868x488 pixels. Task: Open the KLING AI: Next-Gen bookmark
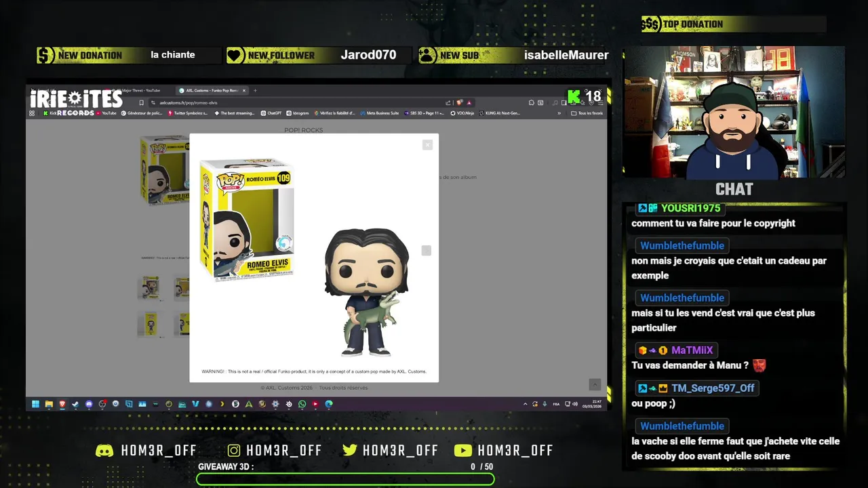[498, 113]
